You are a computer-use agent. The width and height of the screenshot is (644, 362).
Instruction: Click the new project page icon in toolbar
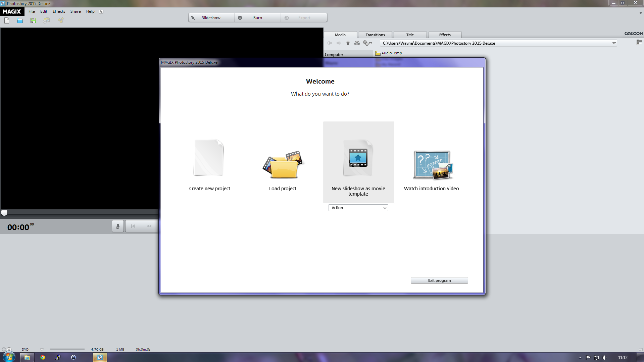tap(7, 21)
